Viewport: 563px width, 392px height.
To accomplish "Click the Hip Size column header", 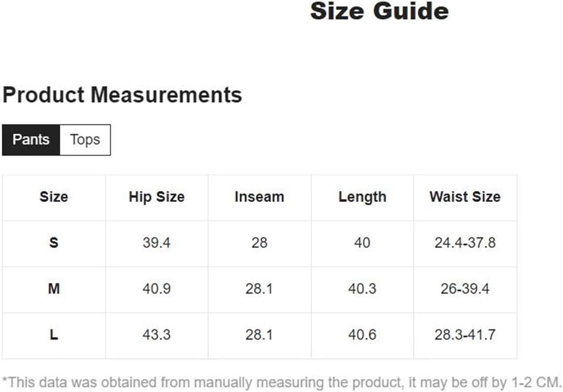I will click(156, 197).
